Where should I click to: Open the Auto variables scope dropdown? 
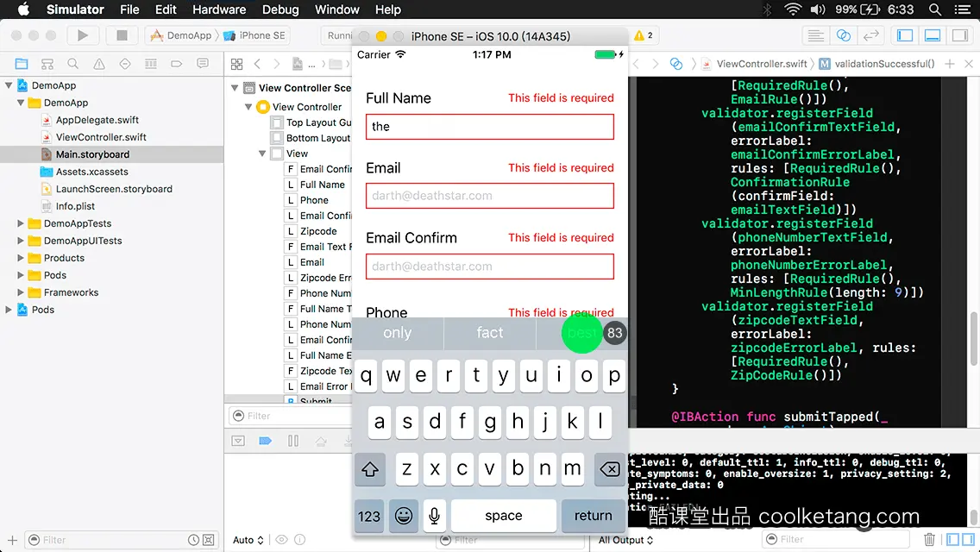point(248,540)
